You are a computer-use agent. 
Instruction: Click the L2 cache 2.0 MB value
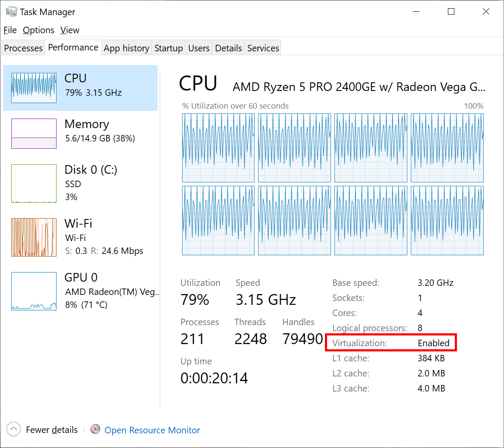pyautogui.click(x=432, y=373)
